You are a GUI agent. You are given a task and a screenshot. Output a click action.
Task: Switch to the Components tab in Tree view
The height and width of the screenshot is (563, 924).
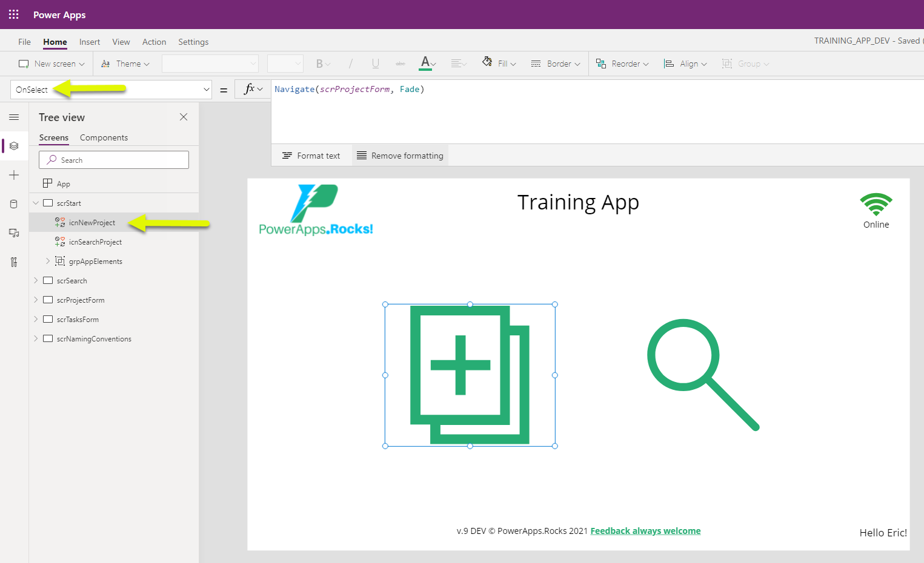104,137
